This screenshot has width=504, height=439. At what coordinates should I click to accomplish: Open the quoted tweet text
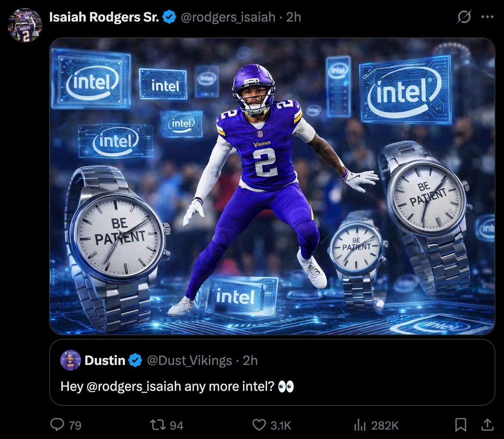pyautogui.click(x=177, y=386)
